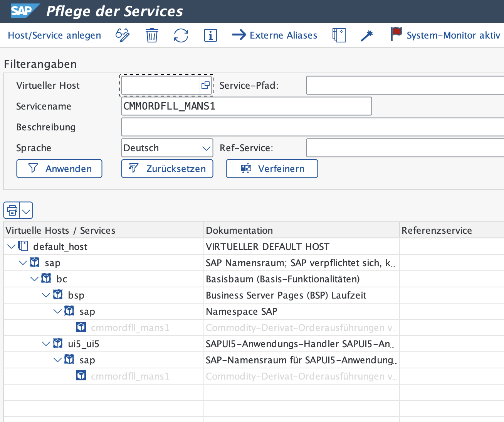This screenshot has width=504, height=422.
Task: Click System-Monitor aktiv flag button
Action: (x=445, y=35)
